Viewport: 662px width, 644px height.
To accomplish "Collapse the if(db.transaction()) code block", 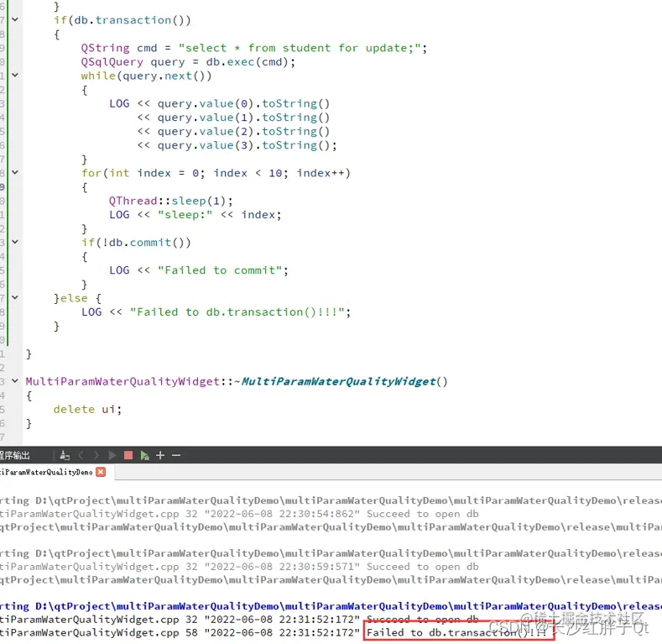I will (x=15, y=19).
